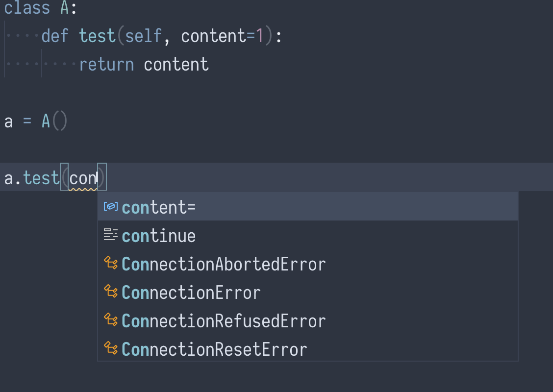
Task: Click the class icon for ConnectionRefusedError
Action: tap(110, 320)
